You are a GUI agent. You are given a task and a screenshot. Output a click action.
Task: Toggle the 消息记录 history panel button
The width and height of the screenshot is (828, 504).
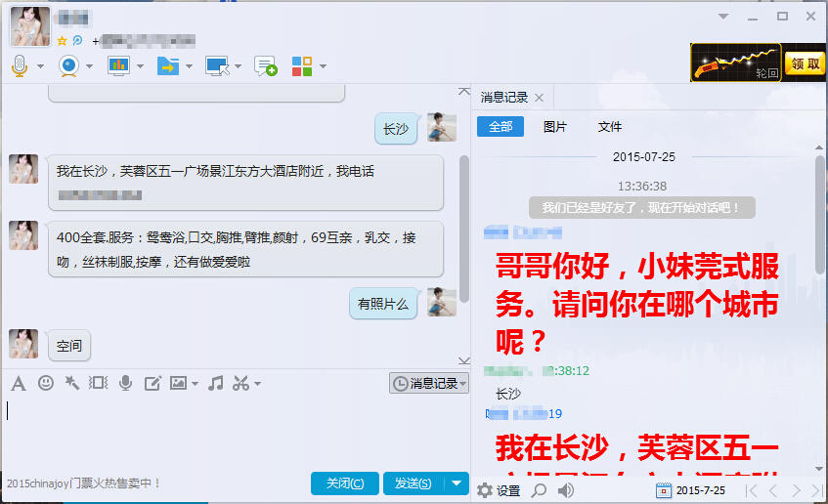pos(429,383)
